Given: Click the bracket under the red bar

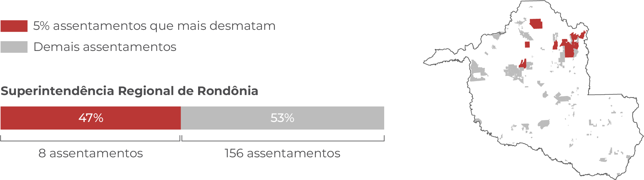Looking at the screenshot, I should pyautogui.click(x=90, y=138).
